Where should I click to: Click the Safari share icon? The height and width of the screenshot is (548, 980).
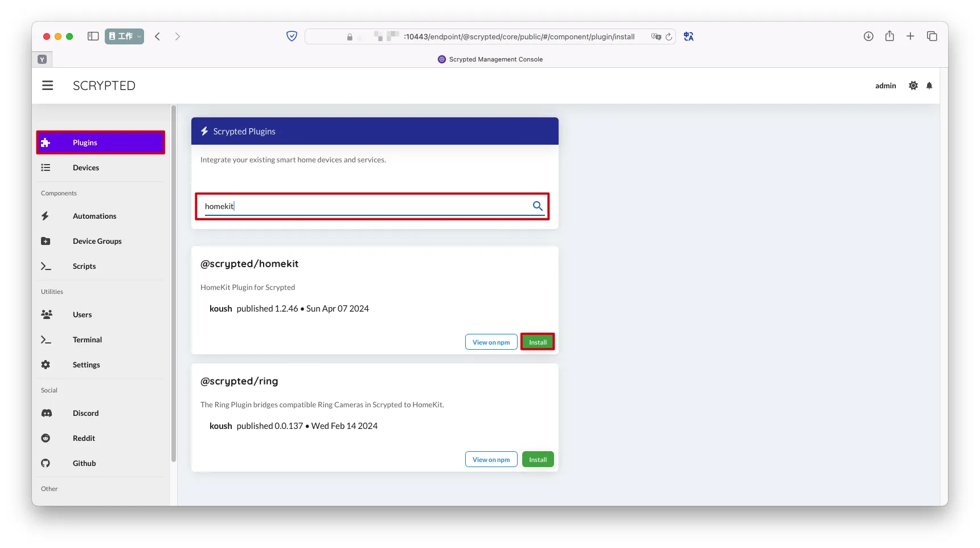889,36
